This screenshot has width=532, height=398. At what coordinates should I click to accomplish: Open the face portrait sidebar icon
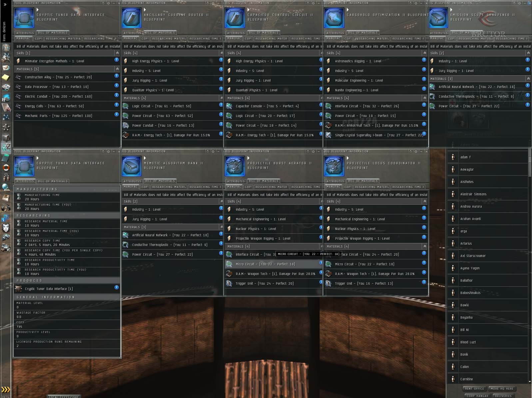point(6,228)
